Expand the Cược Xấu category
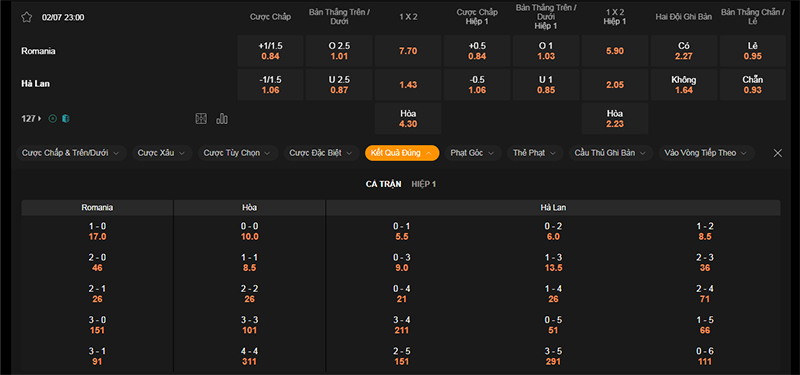The image size is (800, 375). [162, 153]
